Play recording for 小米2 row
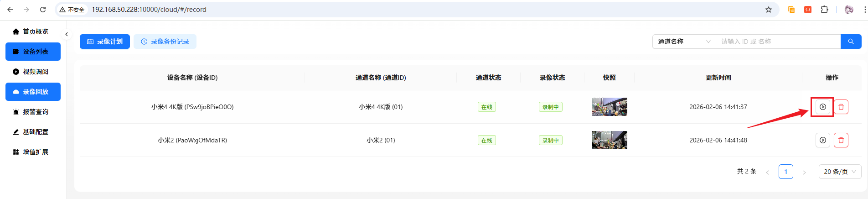The image size is (868, 199). coord(822,140)
